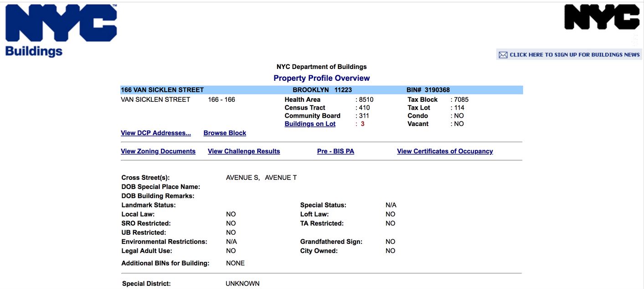Viewport: 644px width, 289px height.
Task: Open the Browse Block link
Action: 225,133
